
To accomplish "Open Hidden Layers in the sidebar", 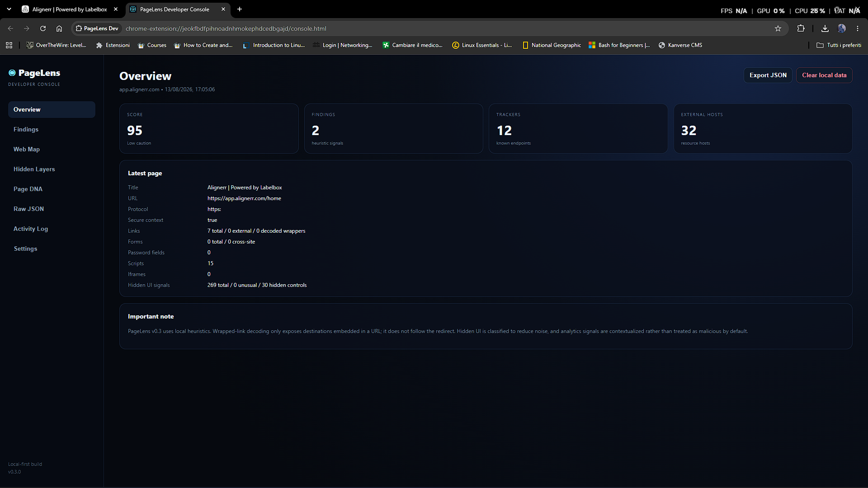I will click(52, 169).
